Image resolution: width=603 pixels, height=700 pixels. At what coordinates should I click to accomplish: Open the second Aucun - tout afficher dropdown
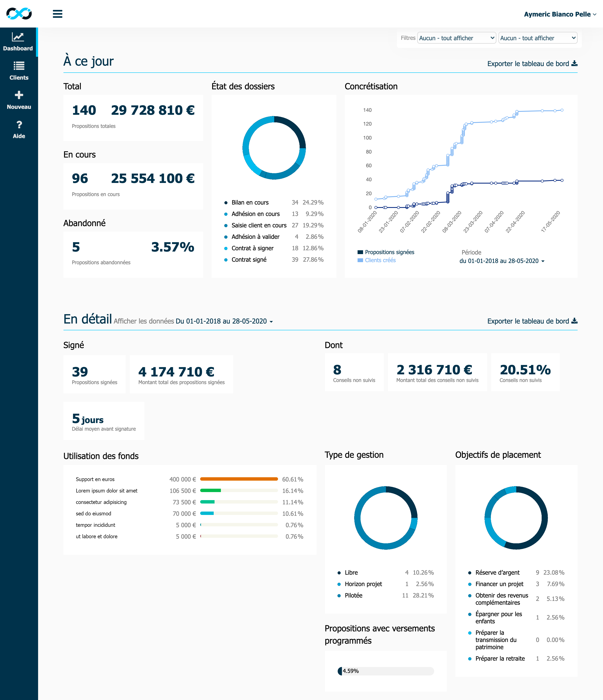(x=538, y=38)
